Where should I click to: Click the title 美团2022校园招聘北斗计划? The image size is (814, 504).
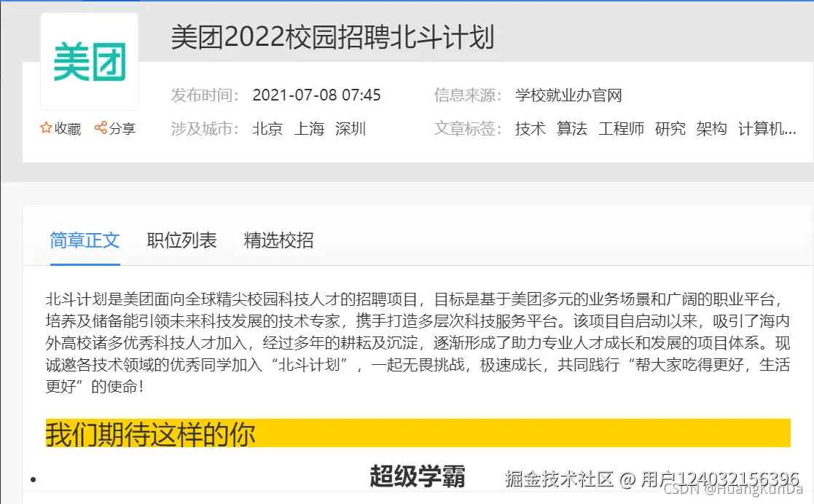click(333, 37)
